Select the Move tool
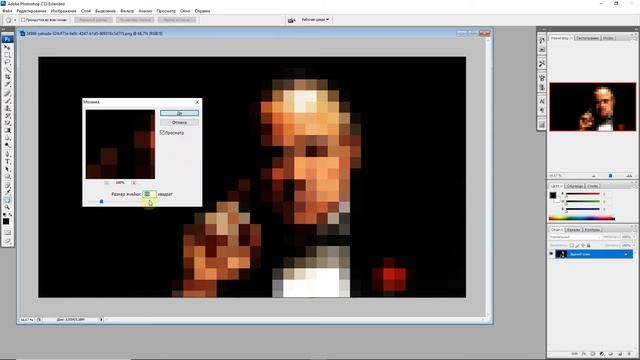The image size is (640, 360). pyautogui.click(x=7, y=47)
